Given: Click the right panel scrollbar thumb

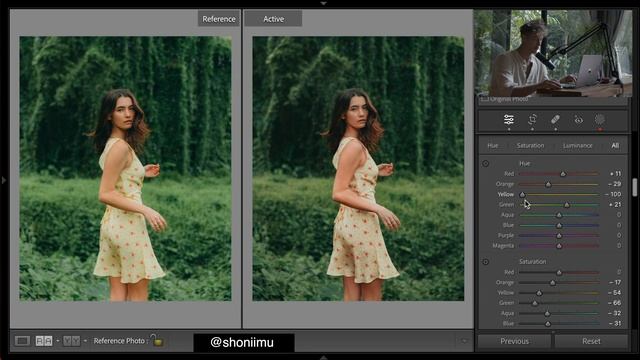Looking at the screenshot, I should coord(635,187).
